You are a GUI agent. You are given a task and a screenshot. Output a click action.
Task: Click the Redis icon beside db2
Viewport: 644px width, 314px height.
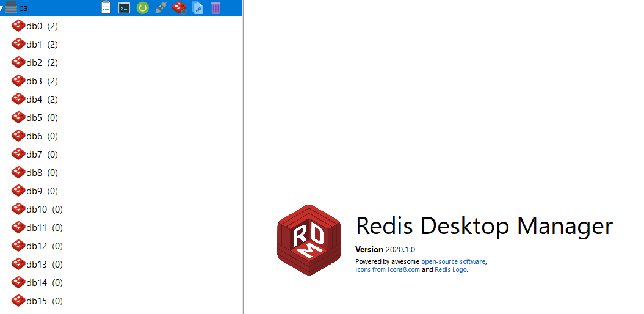[x=18, y=62]
